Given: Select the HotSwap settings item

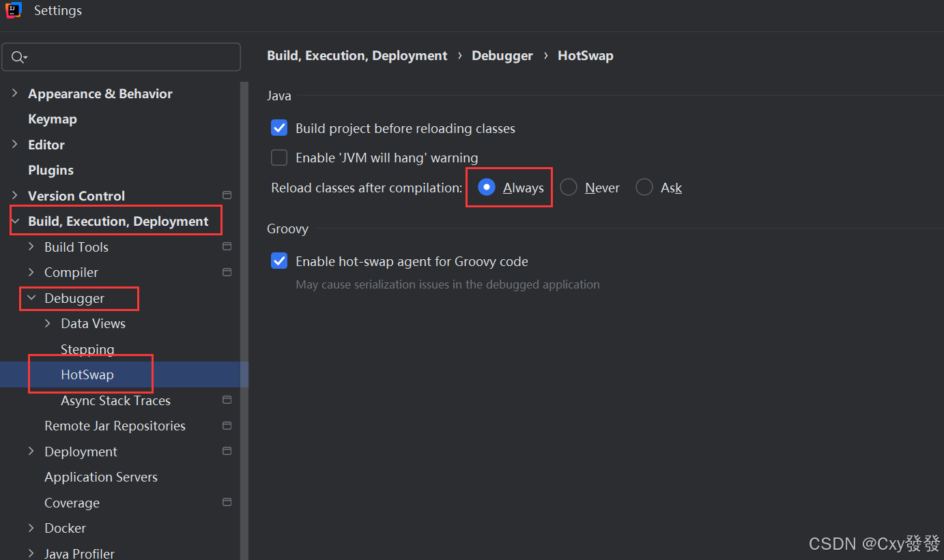Looking at the screenshot, I should [x=87, y=374].
